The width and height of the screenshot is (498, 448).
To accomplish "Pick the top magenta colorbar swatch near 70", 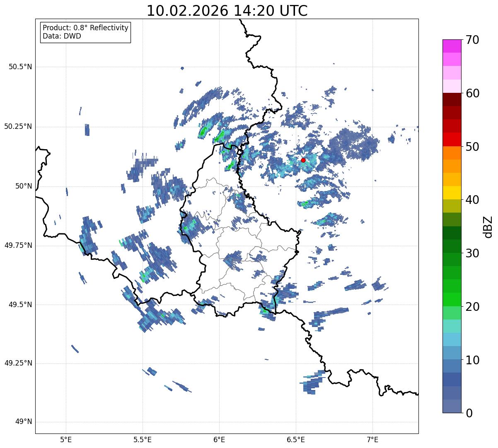I will click(x=452, y=46).
